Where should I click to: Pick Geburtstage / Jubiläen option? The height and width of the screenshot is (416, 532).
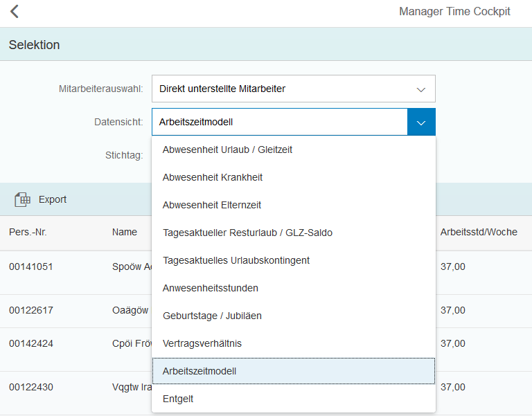(294, 316)
